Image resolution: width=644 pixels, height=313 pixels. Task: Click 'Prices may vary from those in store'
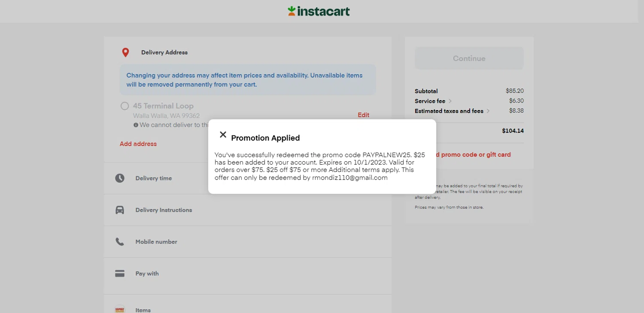[449, 208]
